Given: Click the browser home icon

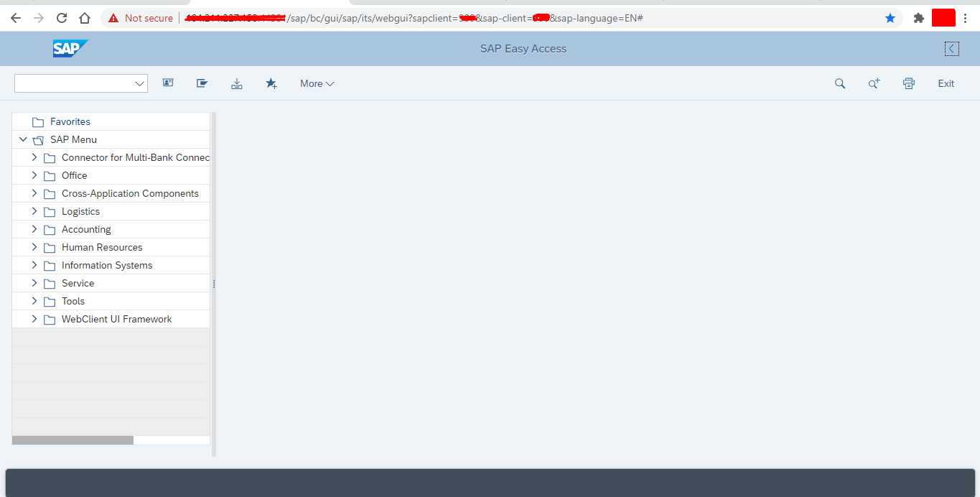Looking at the screenshot, I should (x=85, y=18).
